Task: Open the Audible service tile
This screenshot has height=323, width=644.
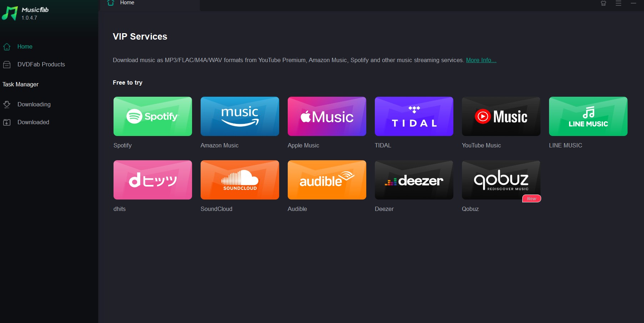Action: tap(327, 180)
